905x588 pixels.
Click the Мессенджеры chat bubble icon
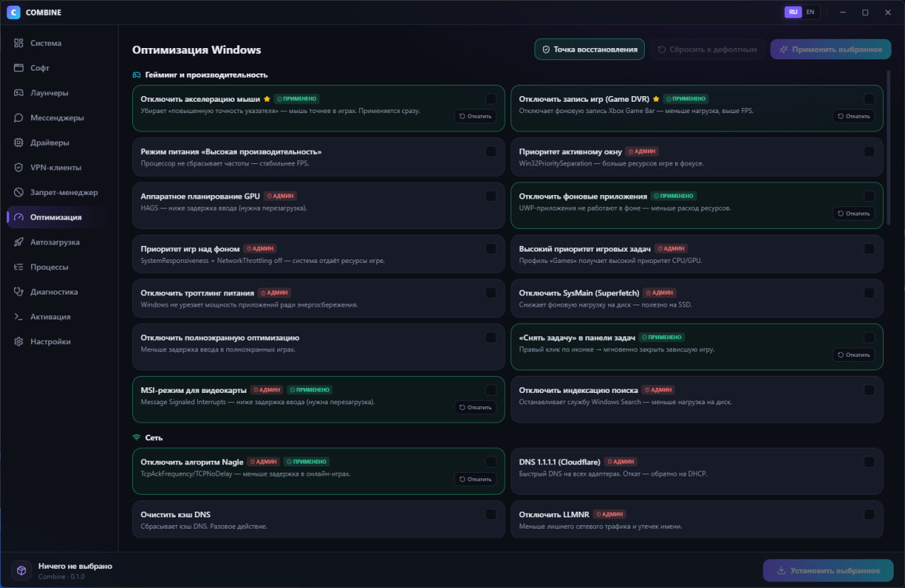[x=18, y=117]
